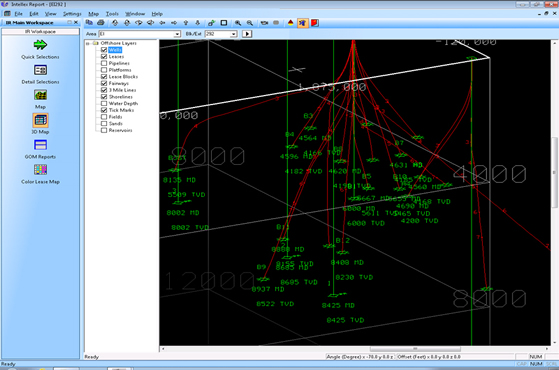Viewport: 559px width, 370px height.
Task: Click the scroll-left arrow of the 3D view
Action: tap(163, 349)
